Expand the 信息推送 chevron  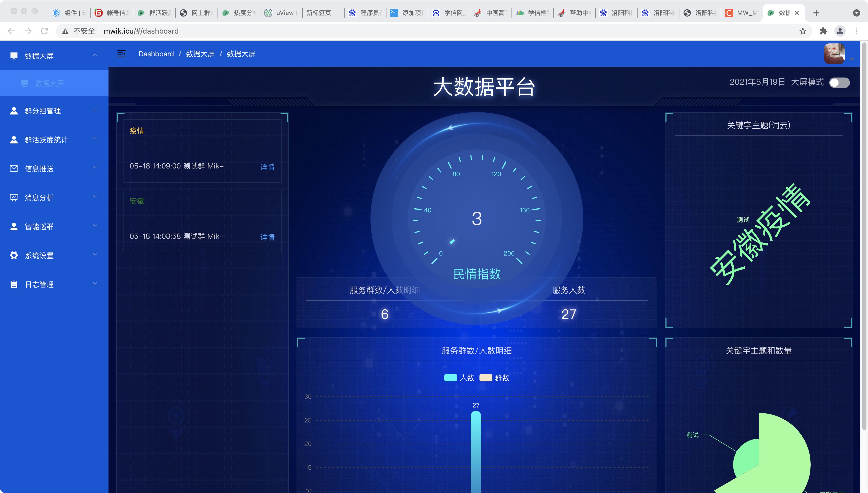[x=95, y=167]
